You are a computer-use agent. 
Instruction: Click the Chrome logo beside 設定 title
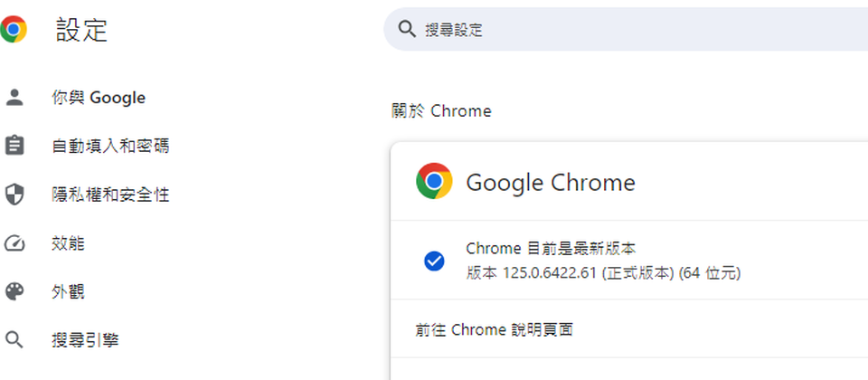[13, 29]
